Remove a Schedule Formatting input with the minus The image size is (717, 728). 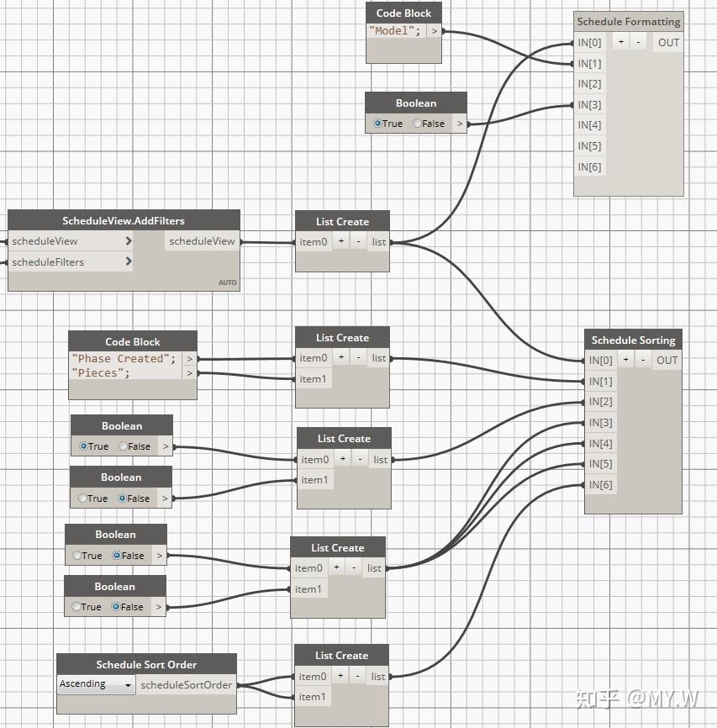click(x=638, y=42)
